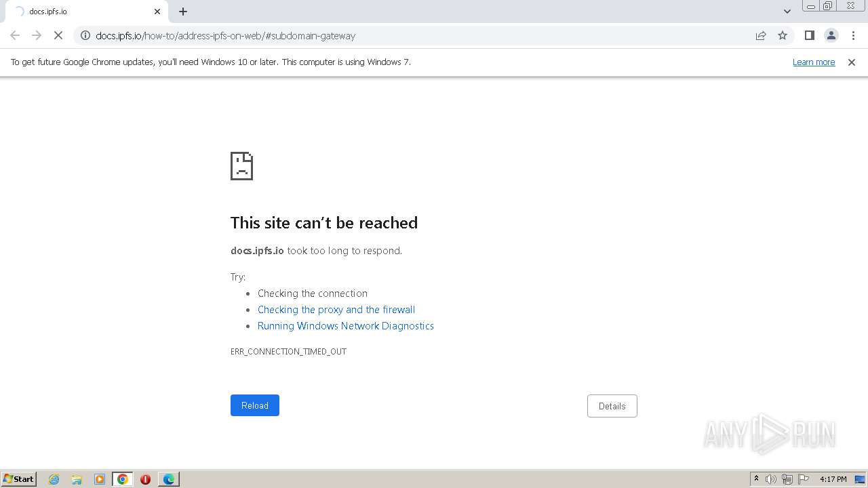Click the This site can't be reached heading
This screenshot has height=488, width=868.
(x=324, y=223)
